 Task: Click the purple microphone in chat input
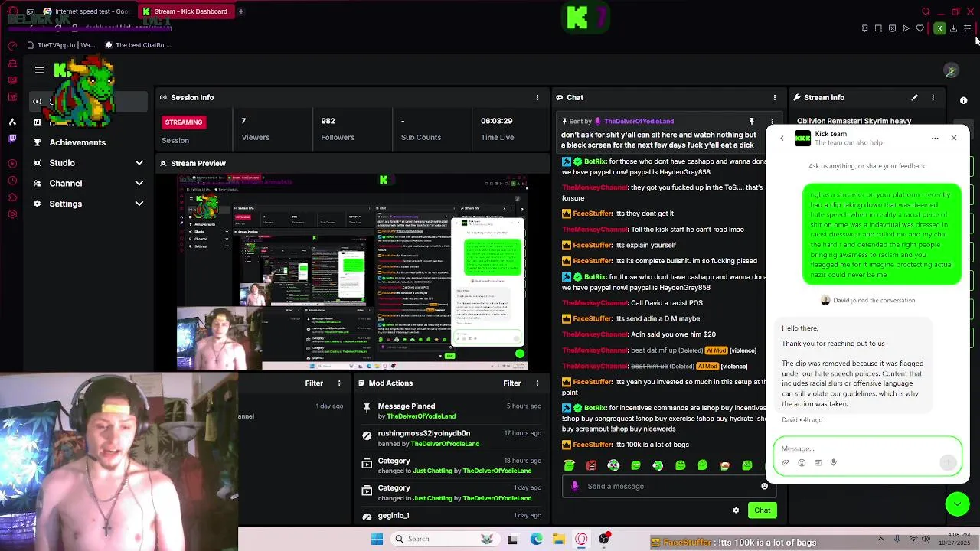click(575, 487)
